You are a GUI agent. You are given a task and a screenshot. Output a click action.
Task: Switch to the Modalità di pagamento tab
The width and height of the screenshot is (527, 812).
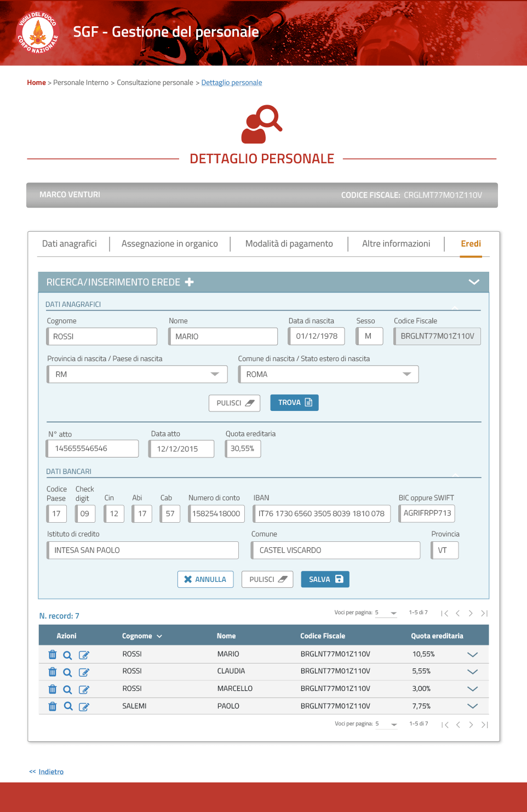(x=289, y=244)
